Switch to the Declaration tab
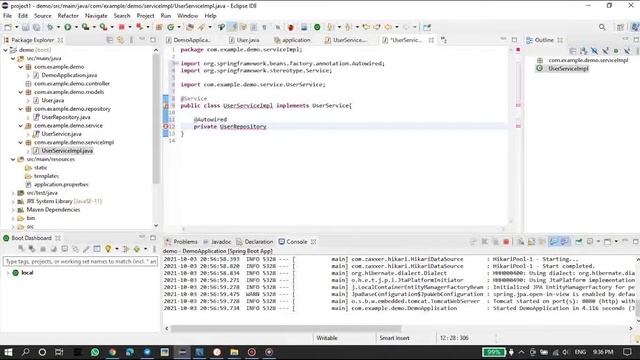640x360 pixels. pyautogui.click(x=255, y=242)
